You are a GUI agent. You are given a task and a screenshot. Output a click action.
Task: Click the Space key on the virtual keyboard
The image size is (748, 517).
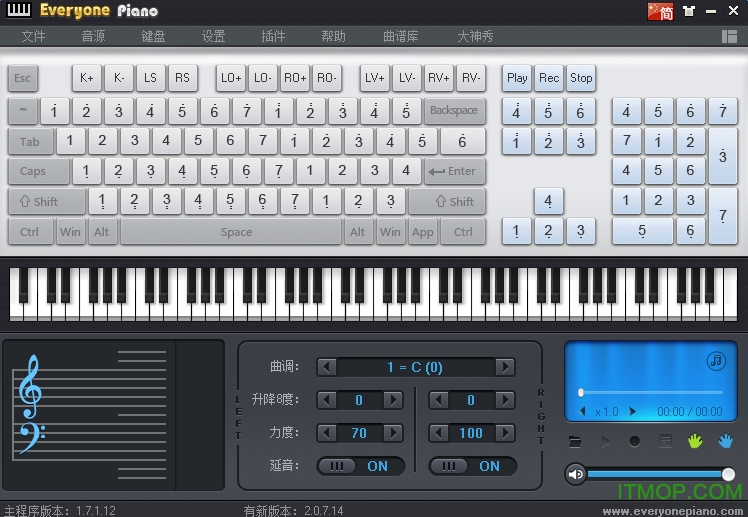(x=236, y=232)
